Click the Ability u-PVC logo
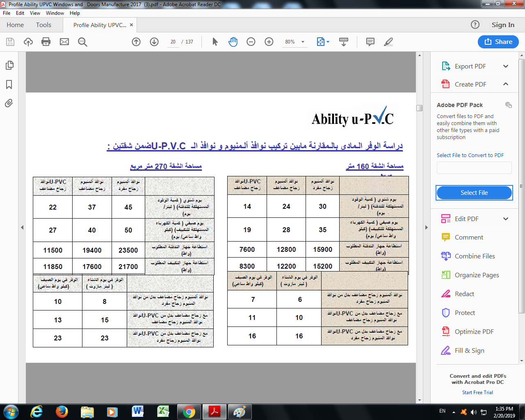 click(x=352, y=117)
